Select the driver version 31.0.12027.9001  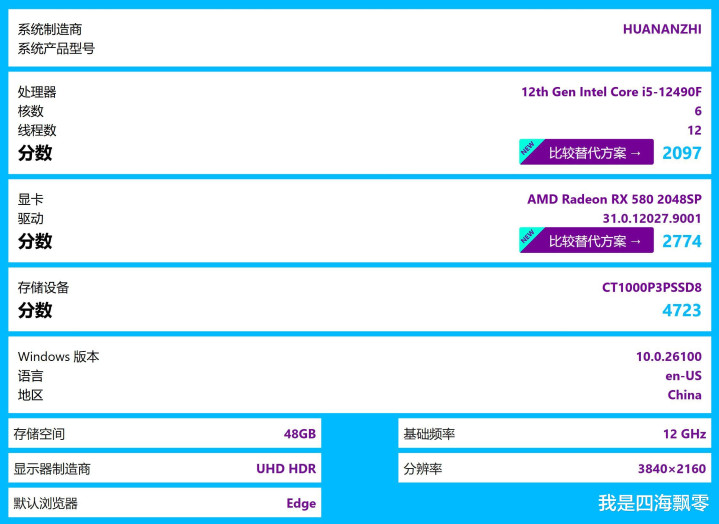tap(652, 219)
